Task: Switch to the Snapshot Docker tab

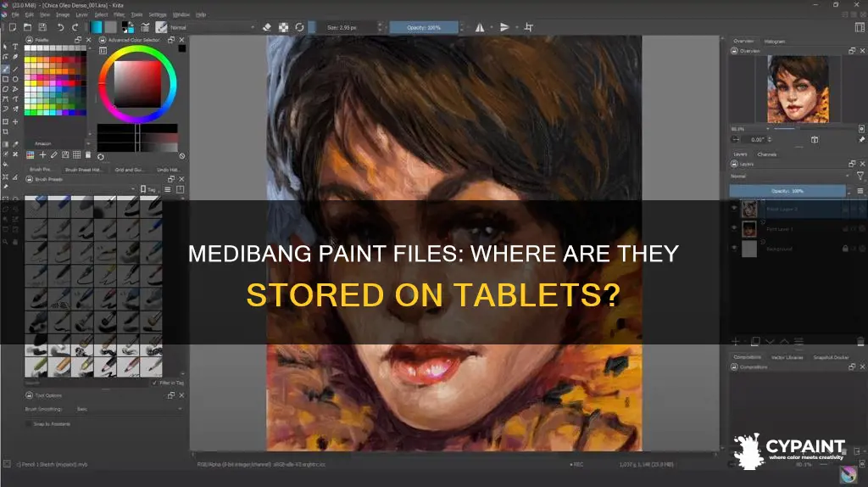Action: (831, 357)
